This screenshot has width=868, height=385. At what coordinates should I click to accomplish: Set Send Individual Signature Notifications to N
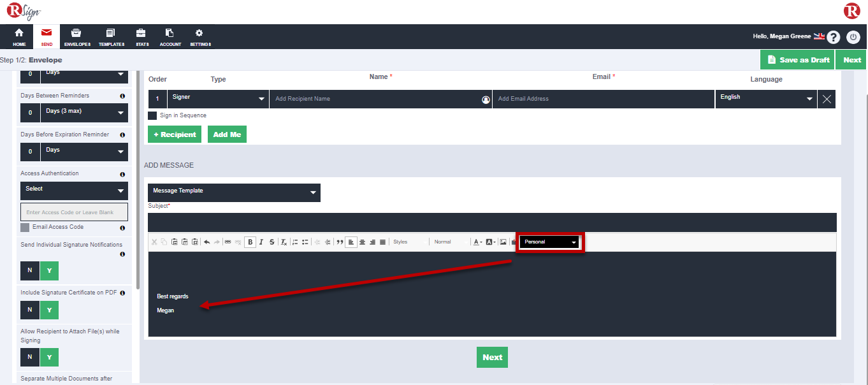[29, 270]
